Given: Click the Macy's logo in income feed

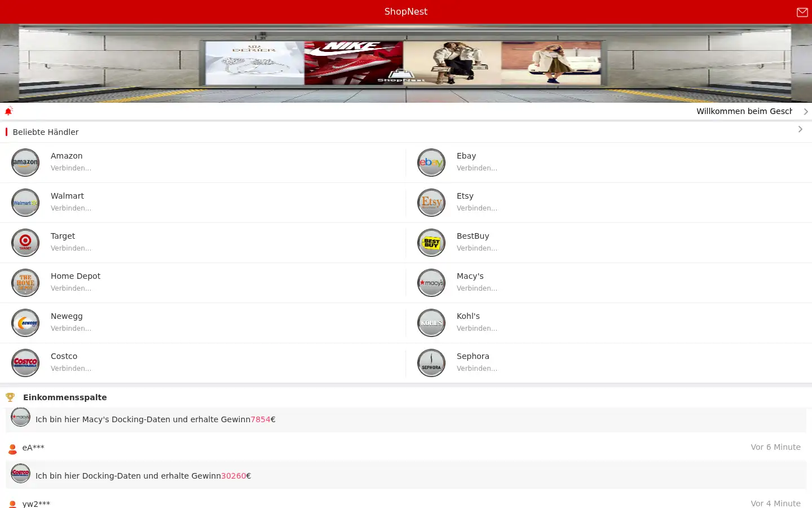Looking at the screenshot, I should pos(21,417).
